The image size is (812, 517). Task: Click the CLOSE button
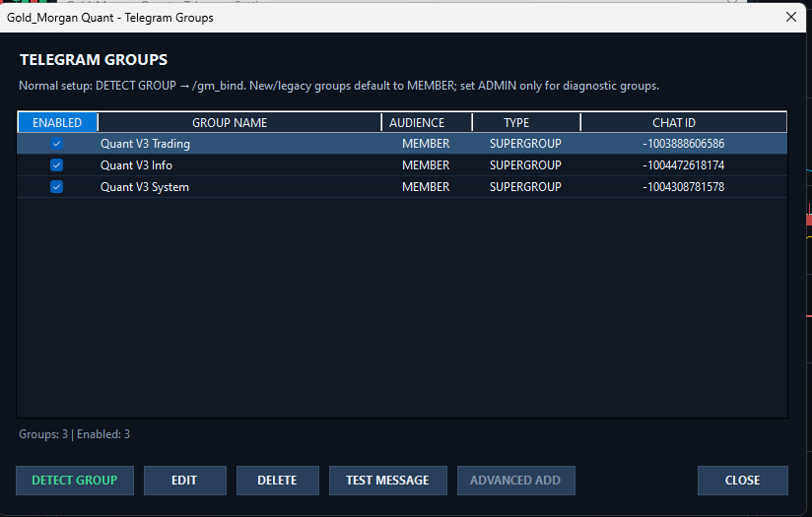point(743,481)
